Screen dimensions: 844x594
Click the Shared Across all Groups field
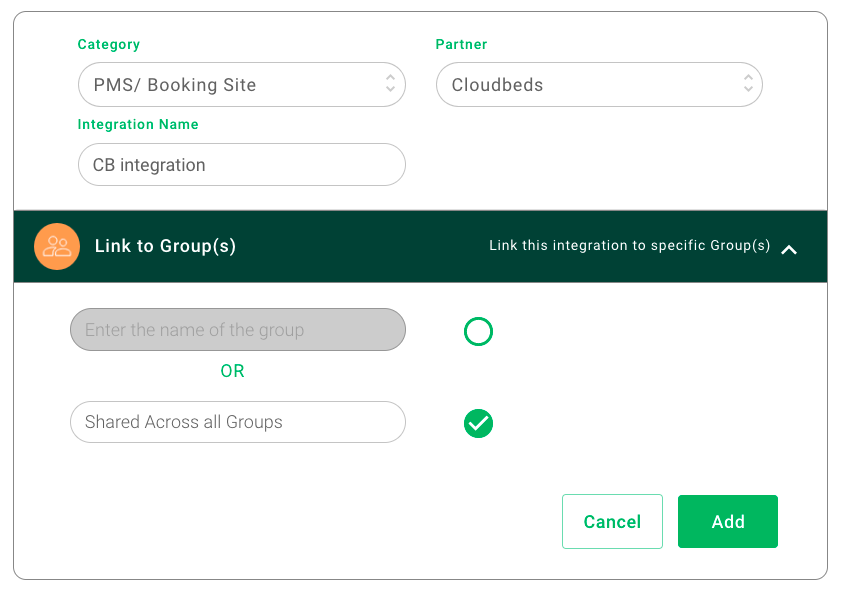237,422
